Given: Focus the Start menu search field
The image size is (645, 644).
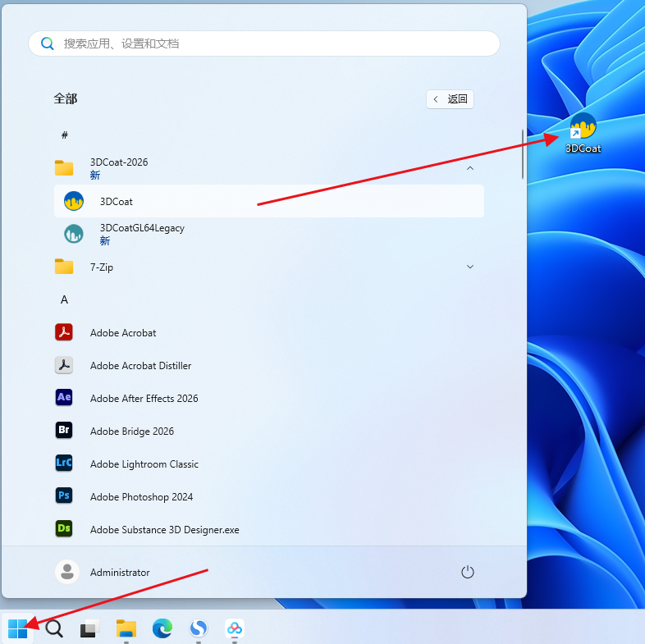Looking at the screenshot, I should pos(264,43).
